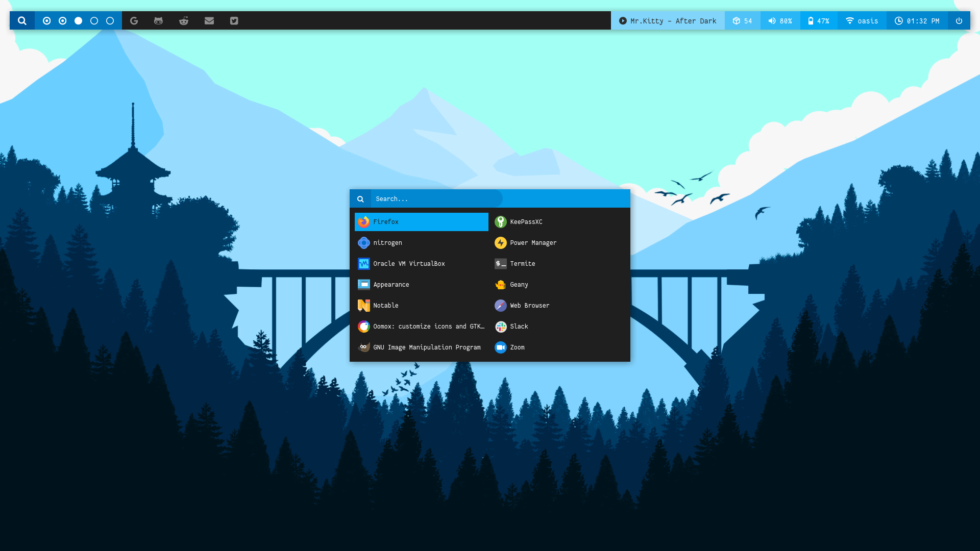Screen dimensions: 980x551
Task: Launch Termite terminal emulator
Action: click(x=522, y=263)
